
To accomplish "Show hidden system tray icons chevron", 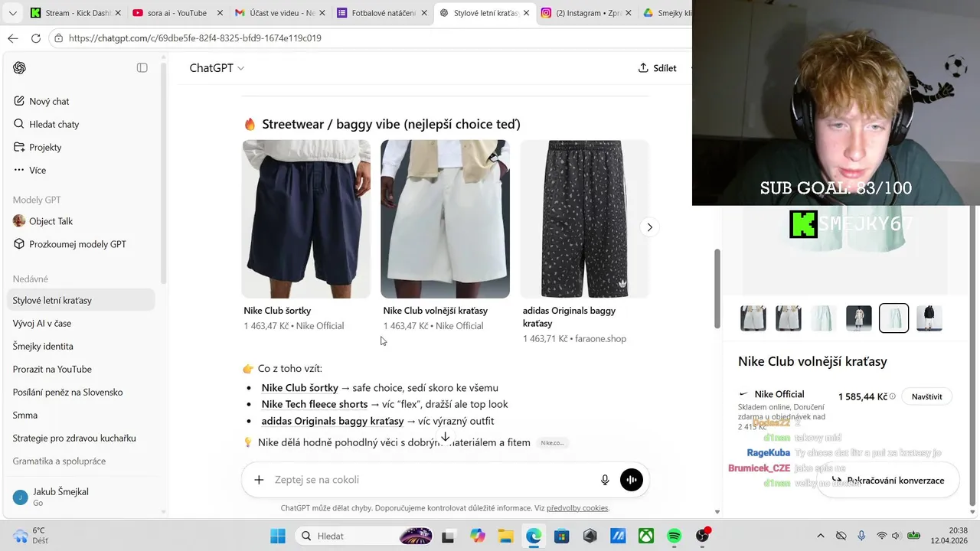I will 821,536.
